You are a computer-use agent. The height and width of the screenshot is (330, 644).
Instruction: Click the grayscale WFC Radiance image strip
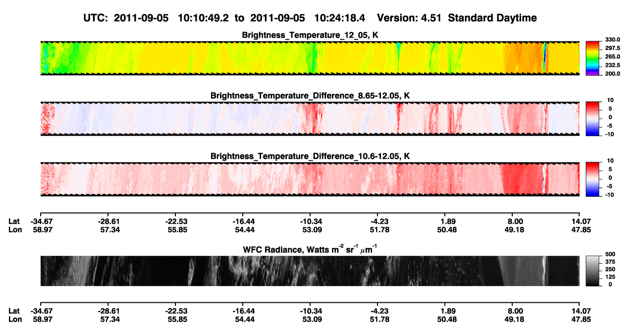310,271
